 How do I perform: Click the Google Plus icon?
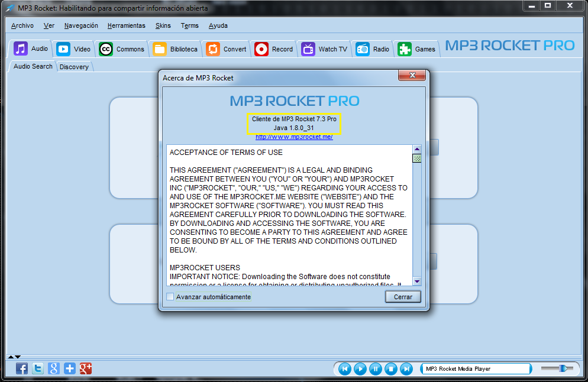click(86, 368)
